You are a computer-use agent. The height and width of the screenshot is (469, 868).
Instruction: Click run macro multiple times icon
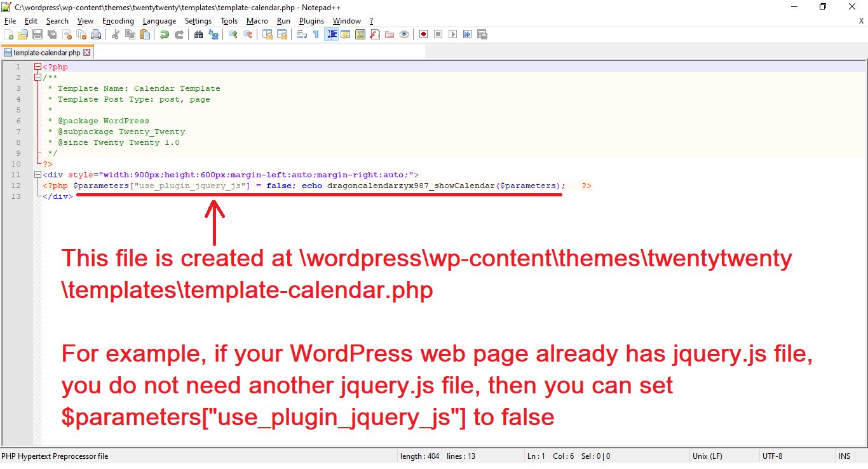point(467,34)
